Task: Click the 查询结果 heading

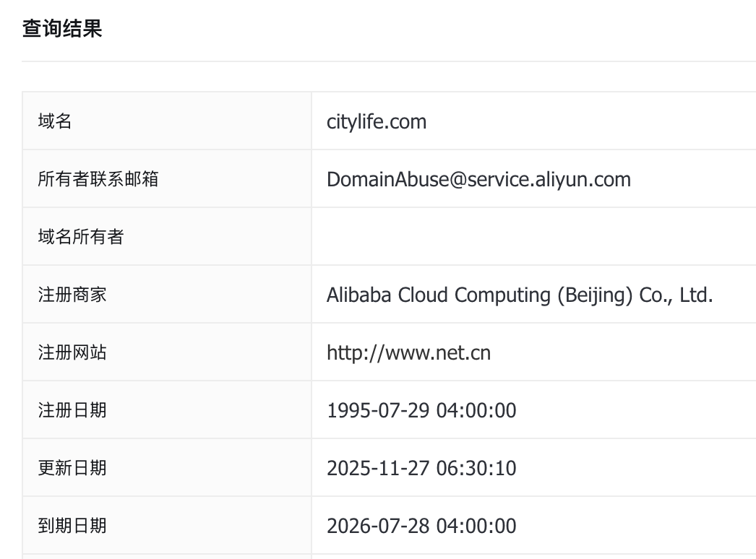Action: pos(62,29)
